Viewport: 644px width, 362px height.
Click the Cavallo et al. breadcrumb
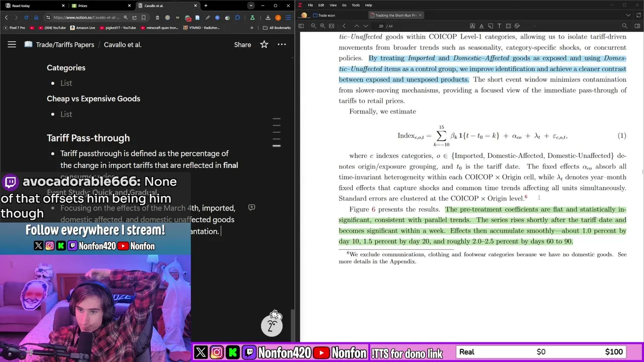click(123, 44)
